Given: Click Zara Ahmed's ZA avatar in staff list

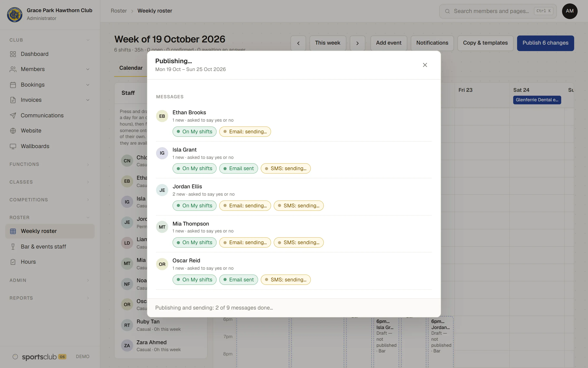Looking at the screenshot, I should 127,346.
